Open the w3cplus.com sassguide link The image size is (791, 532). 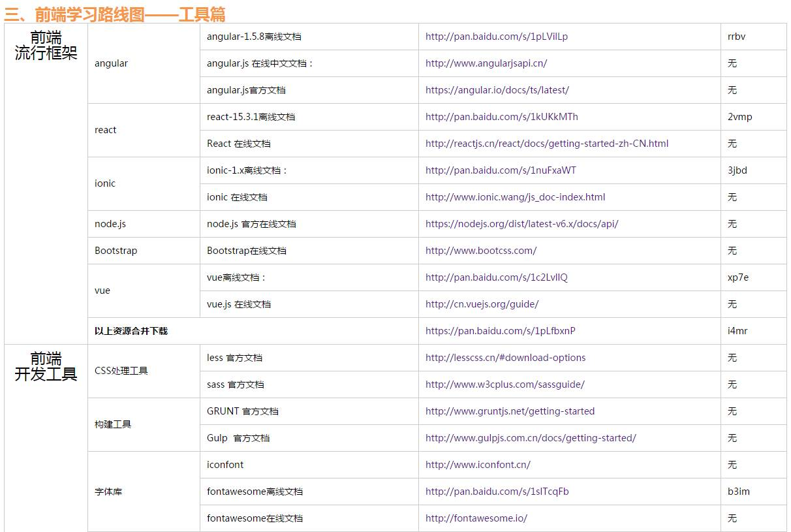click(505, 384)
